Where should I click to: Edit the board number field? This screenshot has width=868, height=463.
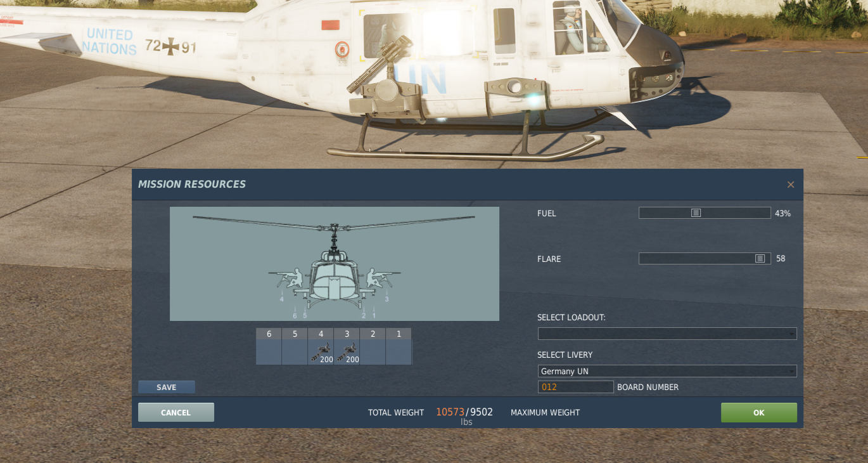(x=576, y=387)
